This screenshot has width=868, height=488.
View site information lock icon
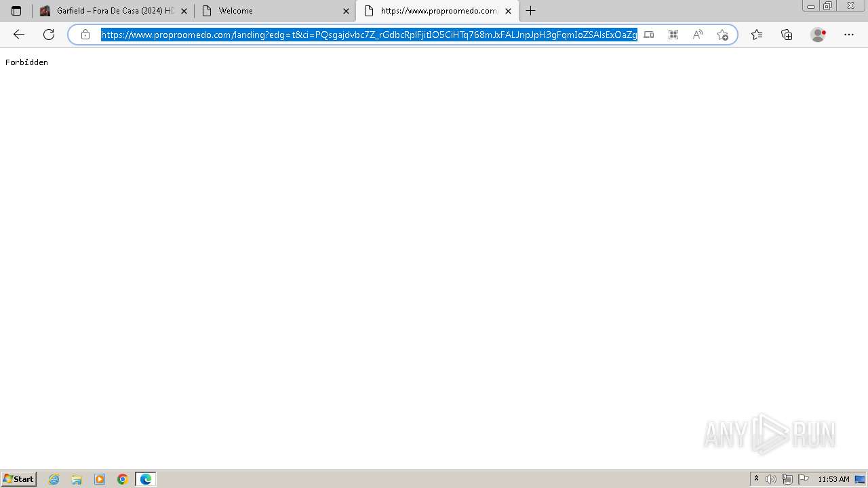(85, 35)
